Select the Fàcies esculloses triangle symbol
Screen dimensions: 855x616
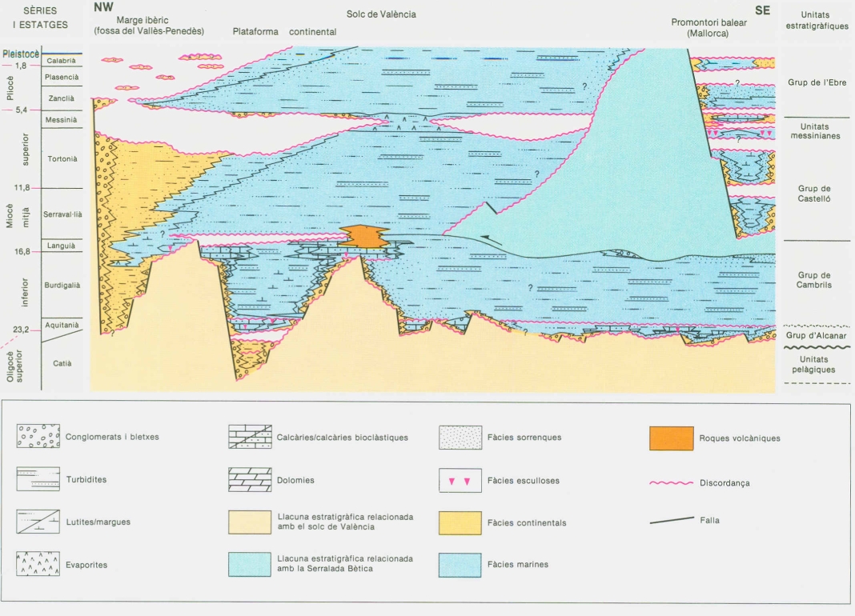click(460, 480)
